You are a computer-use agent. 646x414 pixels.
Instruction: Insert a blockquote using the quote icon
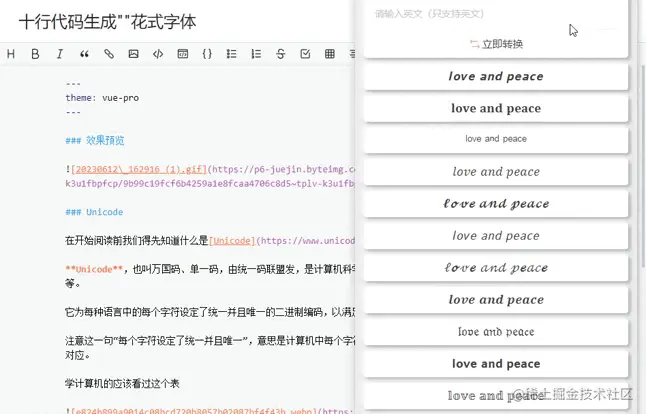tap(84, 54)
